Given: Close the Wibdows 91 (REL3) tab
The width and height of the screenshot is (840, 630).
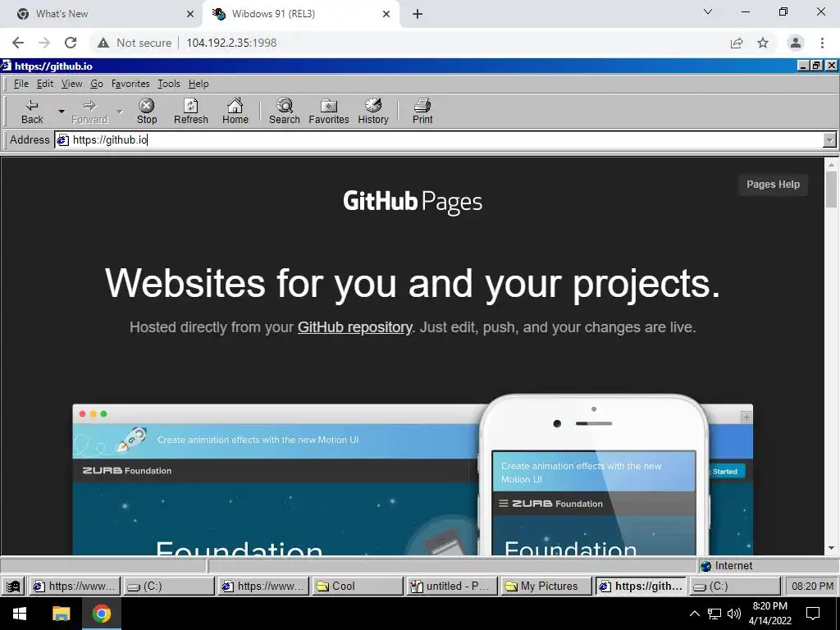Looking at the screenshot, I should (386, 14).
